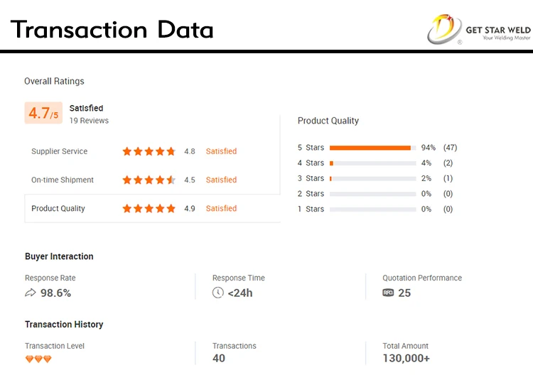The width and height of the screenshot is (533, 392).
Task: Click the quotation performance RFQ icon
Action: click(388, 293)
